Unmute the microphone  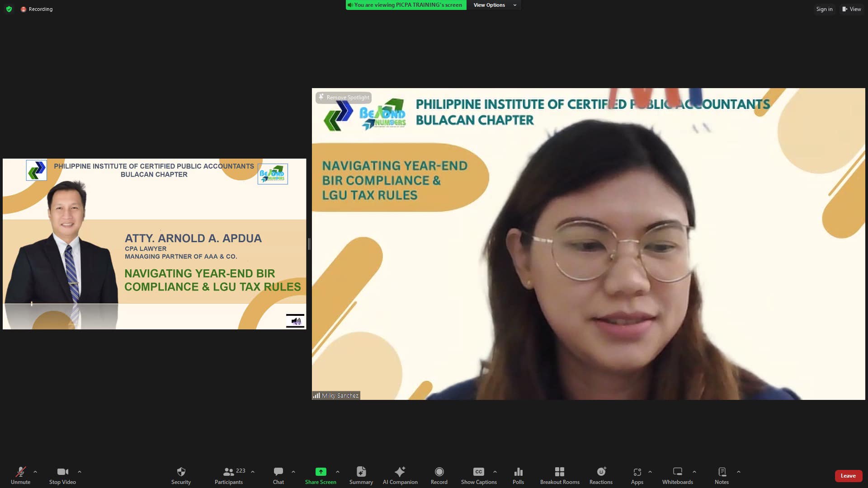coord(20,475)
